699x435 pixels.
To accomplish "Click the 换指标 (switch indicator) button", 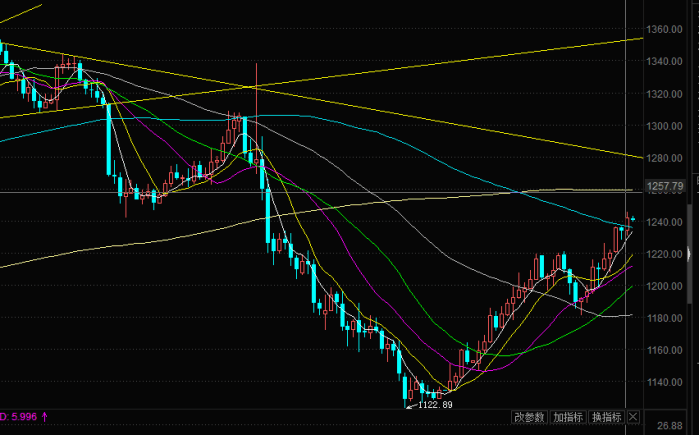I will (607, 417).
